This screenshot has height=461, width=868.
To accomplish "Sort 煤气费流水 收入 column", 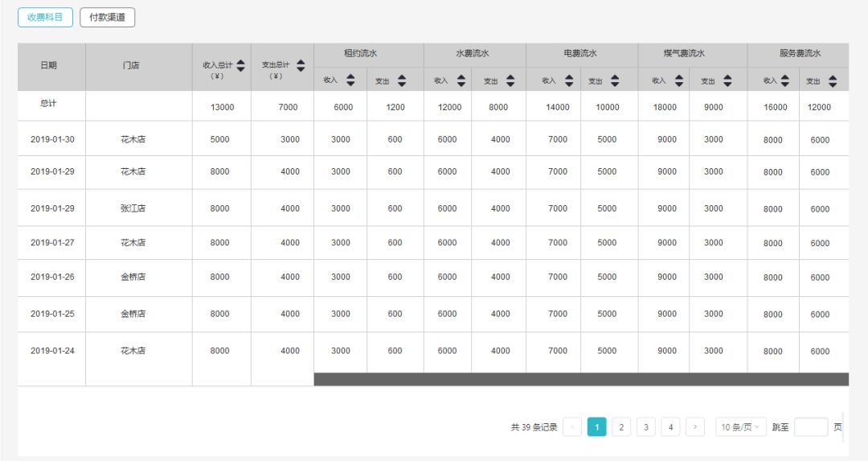I will pyautogui.click(x=678, y=81).
